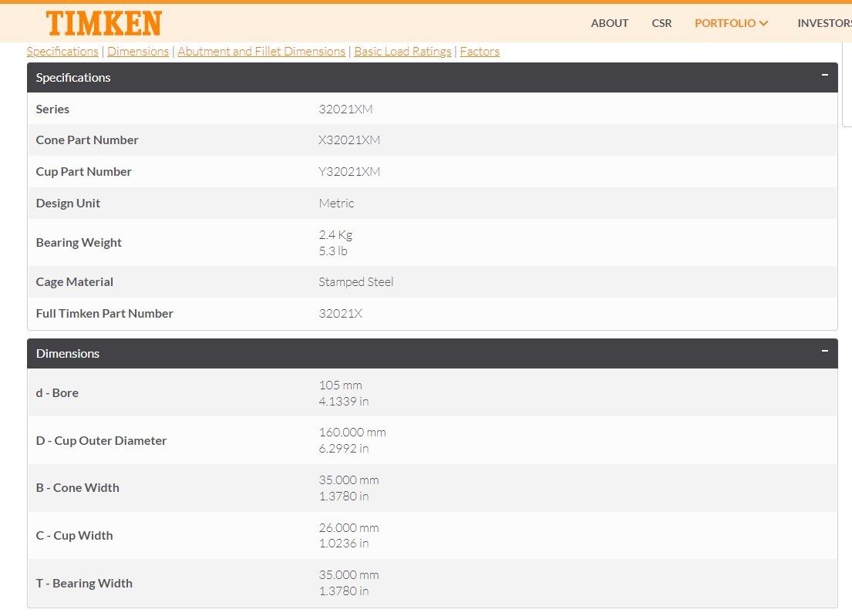Click the Bearing Weight label

click(x=79, y=243)
